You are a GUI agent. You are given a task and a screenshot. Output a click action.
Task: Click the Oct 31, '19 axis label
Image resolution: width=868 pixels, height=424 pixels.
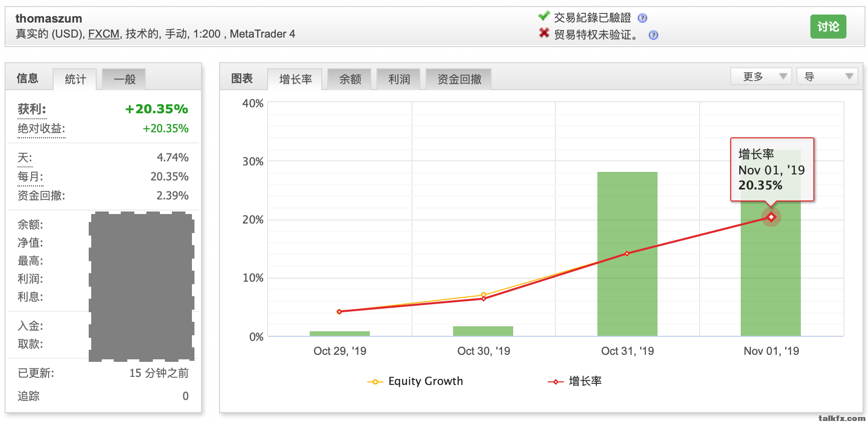click(627, 351)
